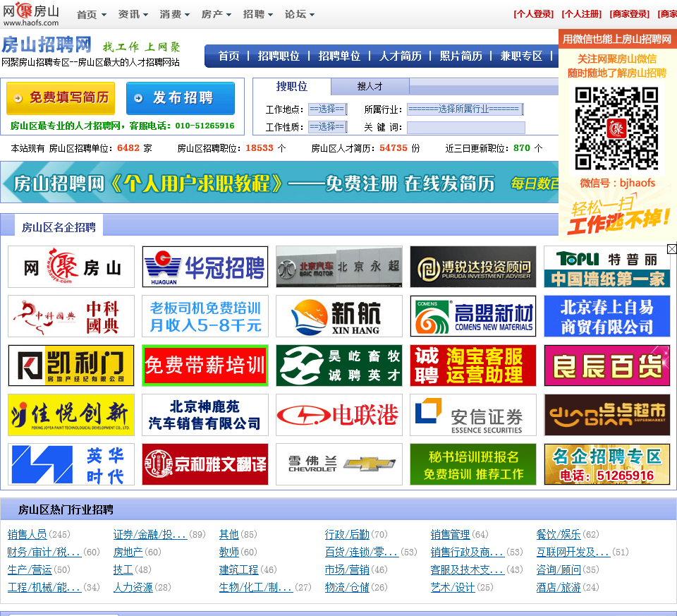Open the 北京永超 company banner
This screenshot has width=677, height=616.
(339, 267)
